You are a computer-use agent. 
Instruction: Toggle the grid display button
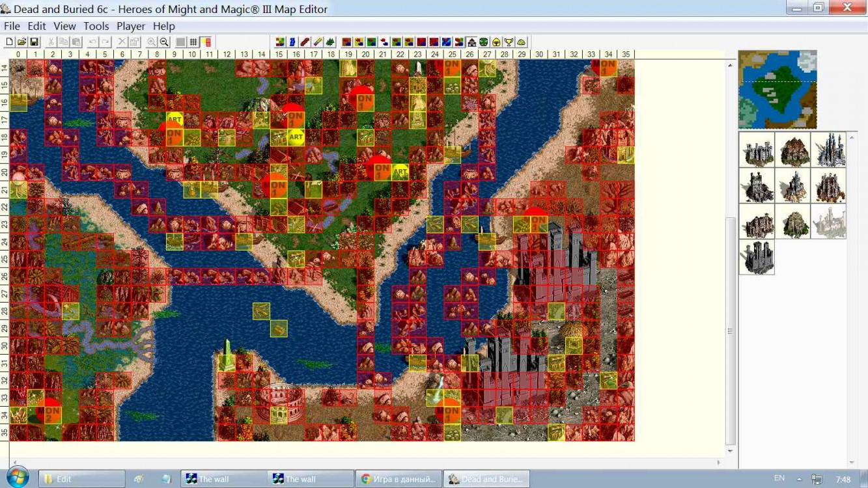coord(193,42)
